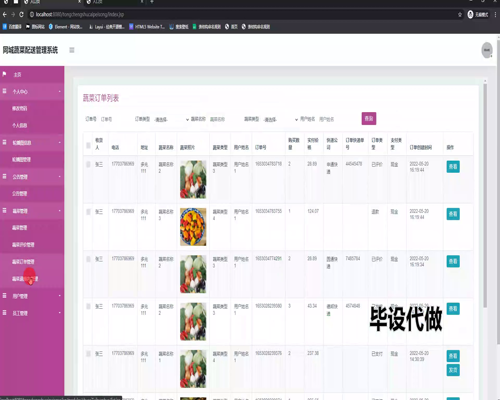
Task: Click 查看 for the 44545478 tracking row
Action: (453, 167)
